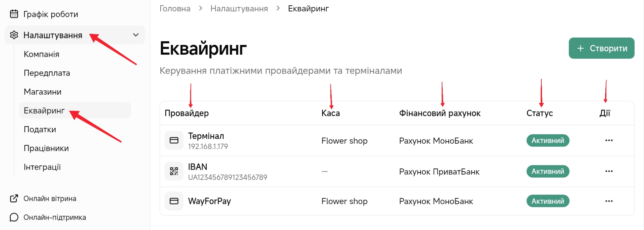Click the chat bubble icon for Онлайн-підтримка
This screenshot has width=644, height=230.
14,218
